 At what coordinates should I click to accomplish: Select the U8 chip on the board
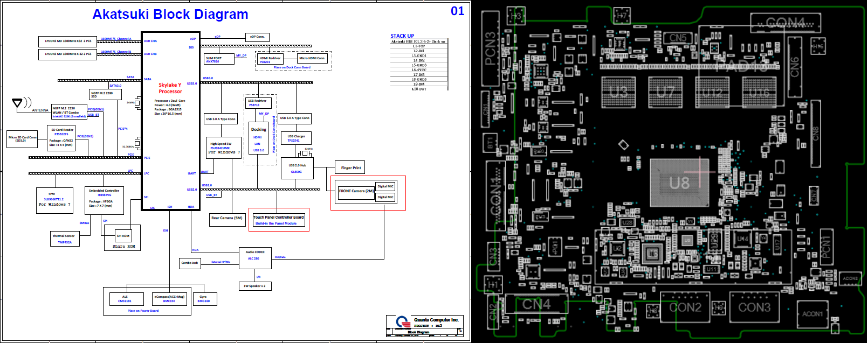679,183
